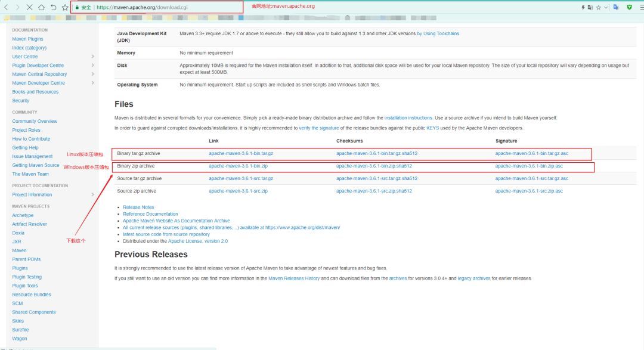Click the green shield extension icon
The image size is (644, 350).
point(629,7)
